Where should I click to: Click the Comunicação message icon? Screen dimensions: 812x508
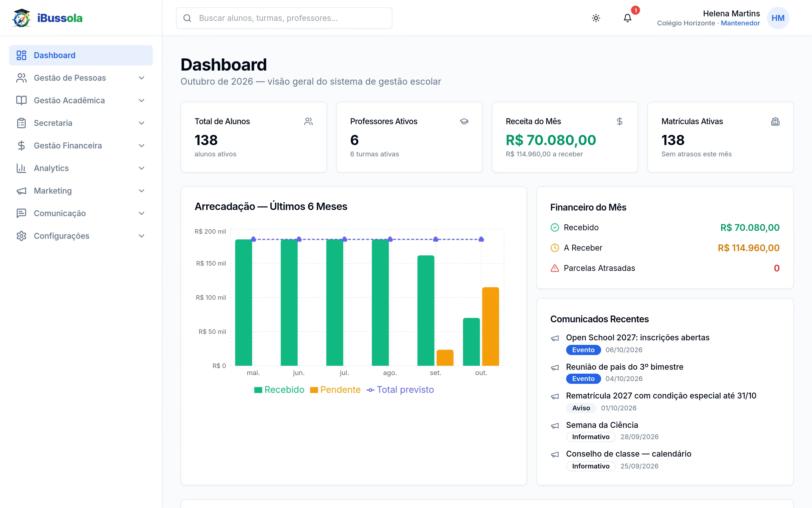coord(21,213)
